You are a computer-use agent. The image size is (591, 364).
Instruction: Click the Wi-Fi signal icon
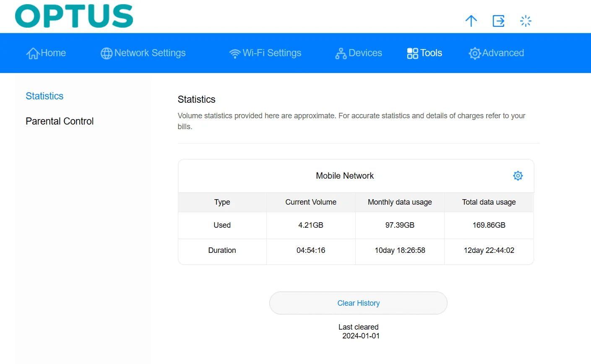pos(235,54)
